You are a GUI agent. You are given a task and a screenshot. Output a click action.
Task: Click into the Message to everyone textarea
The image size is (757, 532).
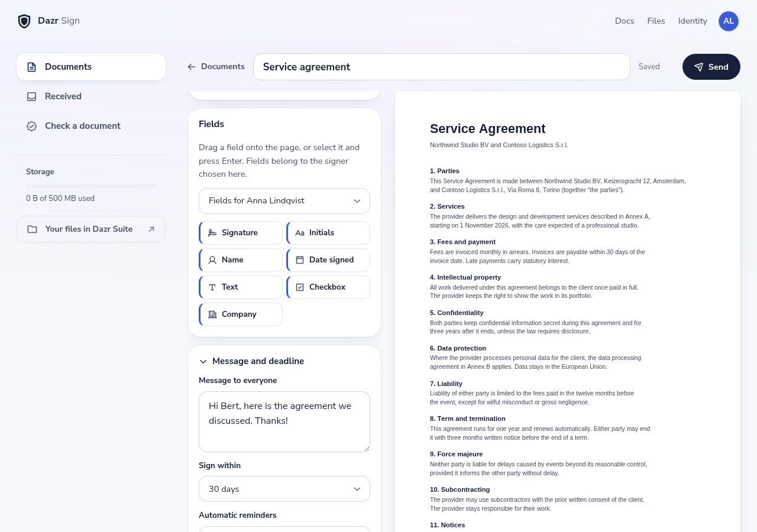pos(284,422)
